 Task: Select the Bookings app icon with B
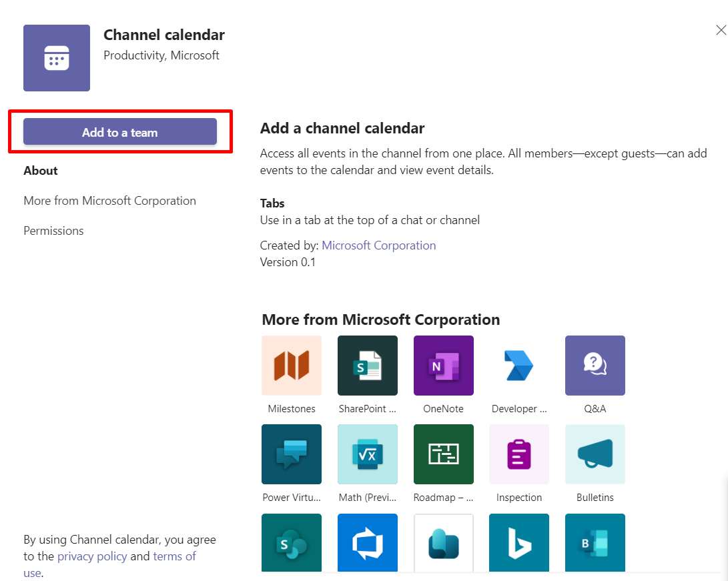(595, 542)
